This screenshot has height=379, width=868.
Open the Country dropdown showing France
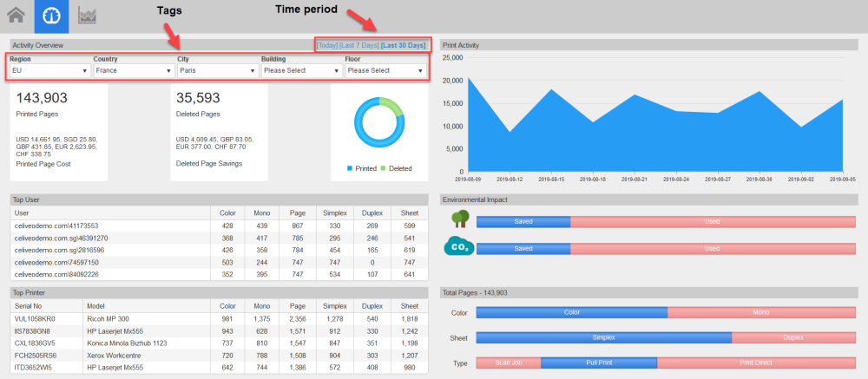click(134, 71)
